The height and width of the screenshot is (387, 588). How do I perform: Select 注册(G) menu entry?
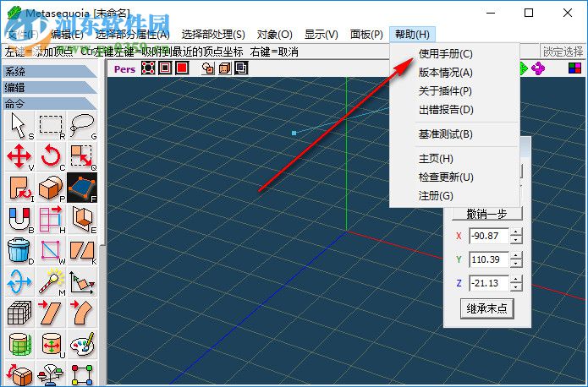454,195
